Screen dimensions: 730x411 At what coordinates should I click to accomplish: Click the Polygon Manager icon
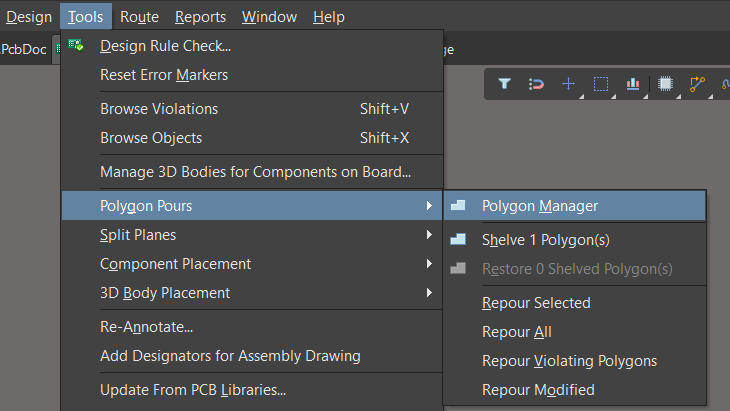[x=458, y=205]
